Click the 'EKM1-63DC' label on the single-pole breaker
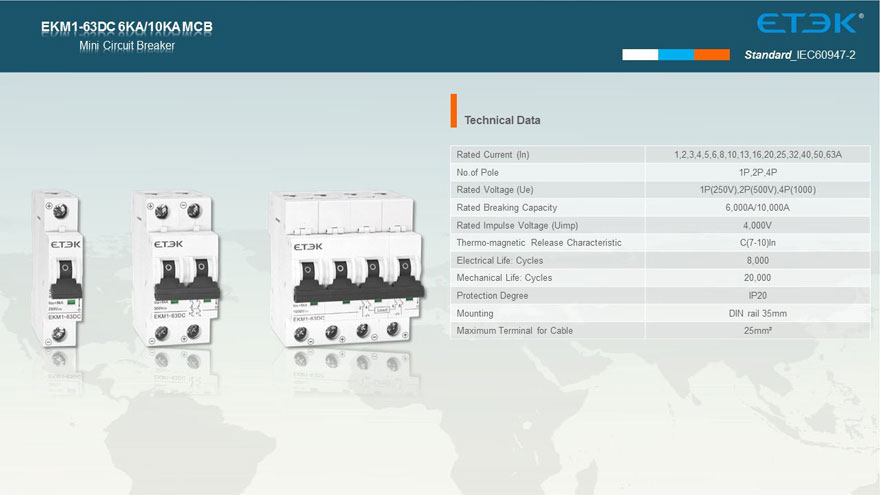Viewport: 880px width, 495px height. [64, 317]
